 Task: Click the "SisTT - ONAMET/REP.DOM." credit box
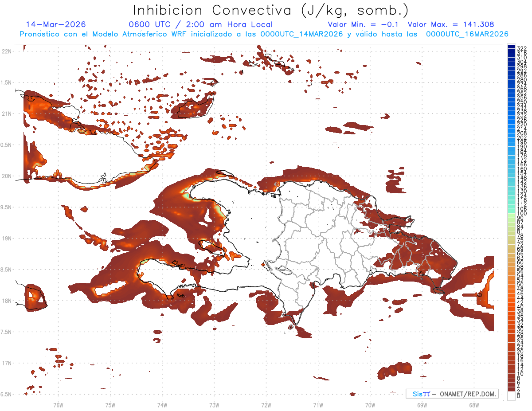pyautogui.click(x=452, y=394)
